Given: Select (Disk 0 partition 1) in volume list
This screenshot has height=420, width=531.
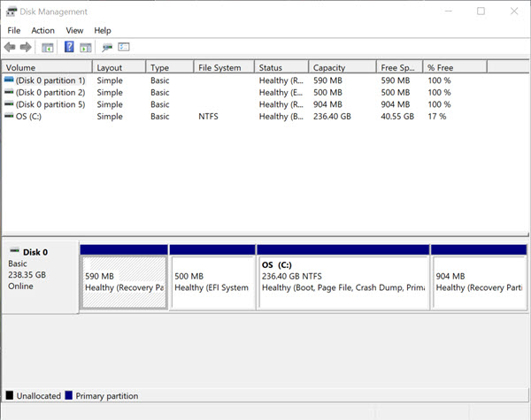Looking at the screenshot, I should [x=50, y=80].
